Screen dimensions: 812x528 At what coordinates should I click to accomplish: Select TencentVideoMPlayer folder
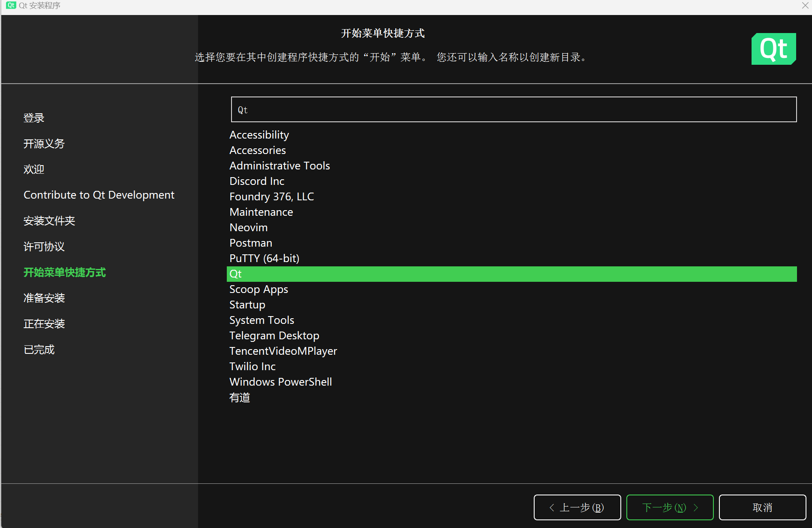click(x=511, y=351)
